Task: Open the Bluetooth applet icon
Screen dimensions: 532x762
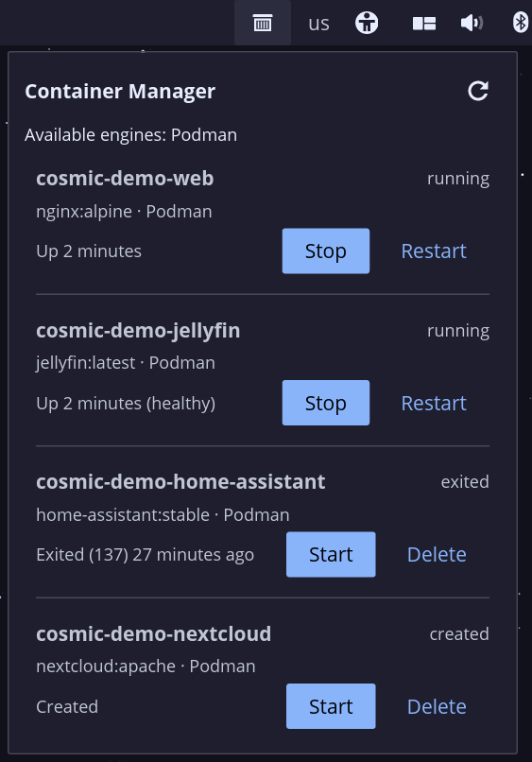Action: pyautogui.click(x=521, y=23)
